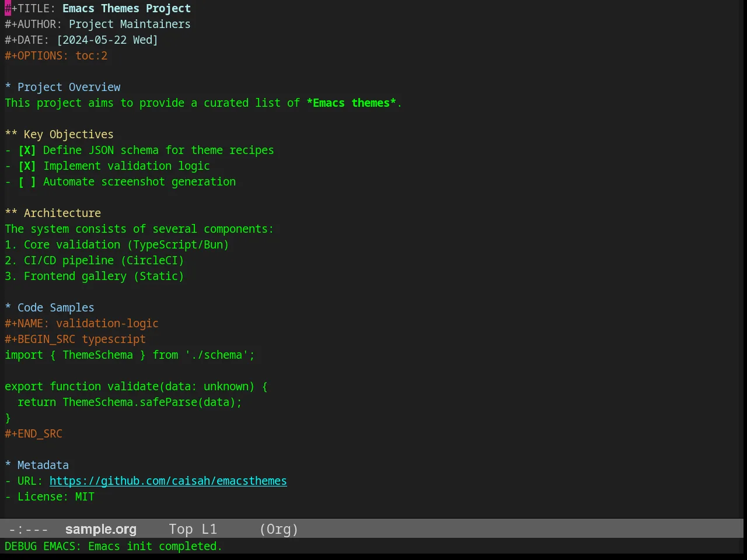Check the 'Automate screenshot generation' checkbox
This screenshot has height=560, width=747.
27,182
